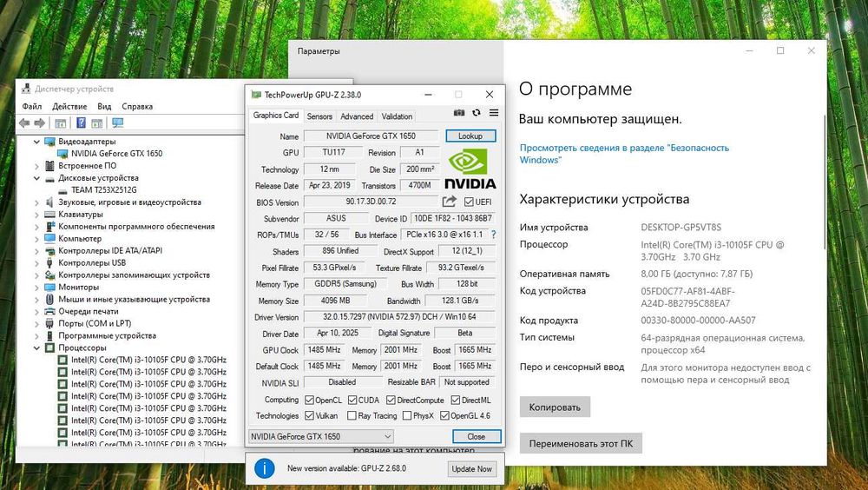
Task: Click the Lookup button
Action: click(x=470, y=136)
